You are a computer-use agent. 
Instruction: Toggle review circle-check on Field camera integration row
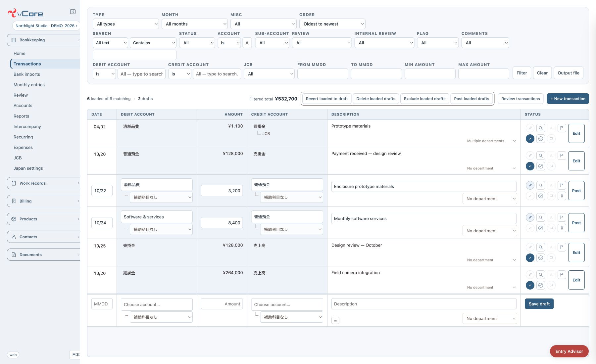click(540, 285)
